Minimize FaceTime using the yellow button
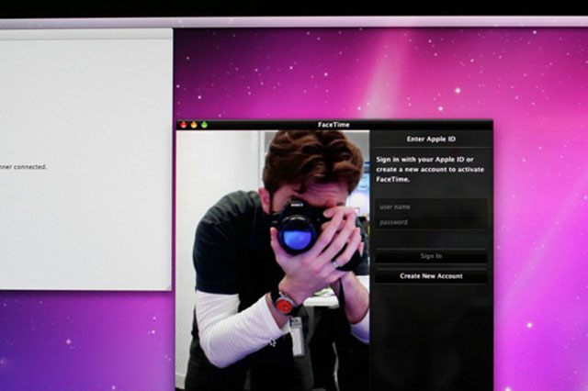 194,125
